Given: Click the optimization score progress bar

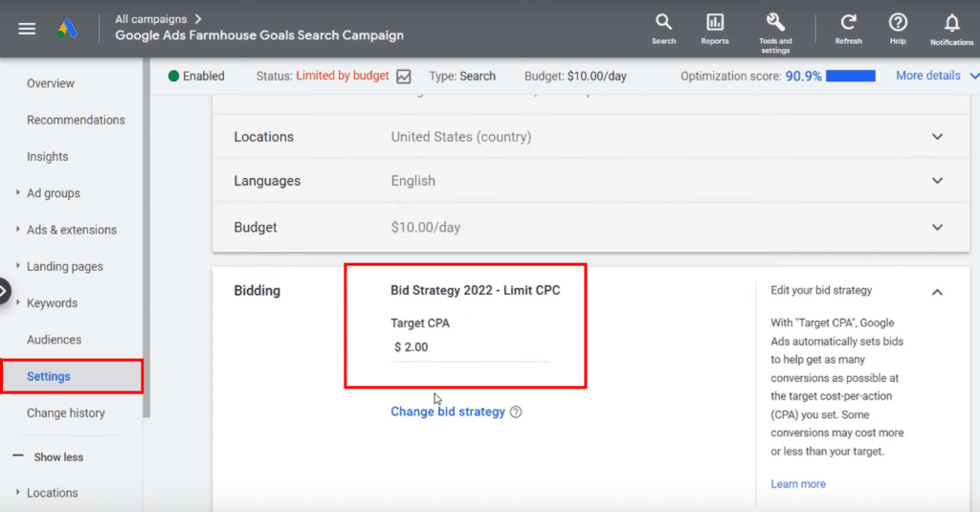Looking at the screenshot, I should [853, 77].
